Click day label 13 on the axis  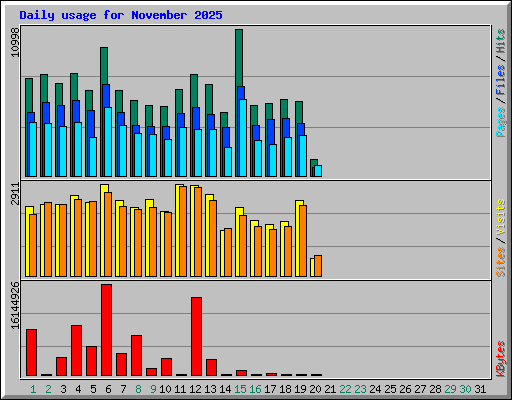pyautogui.click(x=210, y=389)
